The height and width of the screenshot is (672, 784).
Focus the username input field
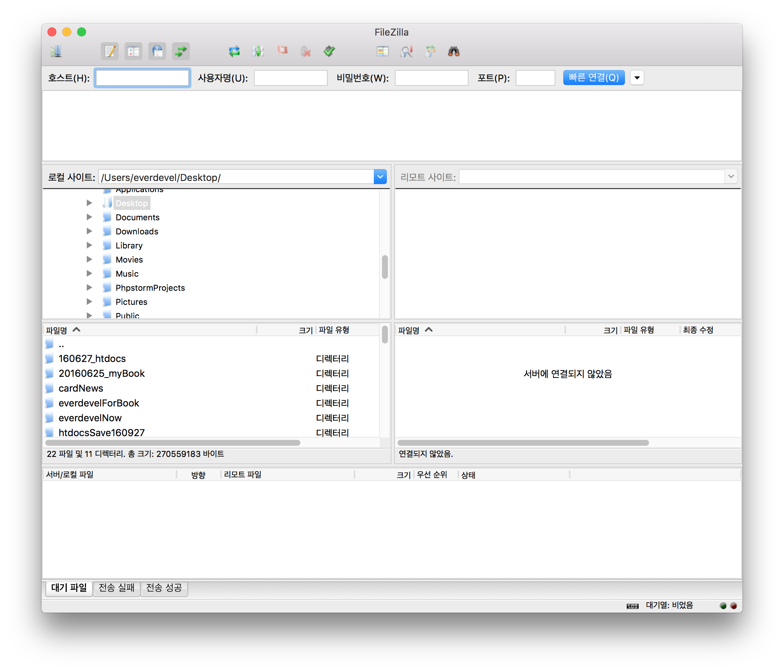pyautogui.click(x=291, y=78)
